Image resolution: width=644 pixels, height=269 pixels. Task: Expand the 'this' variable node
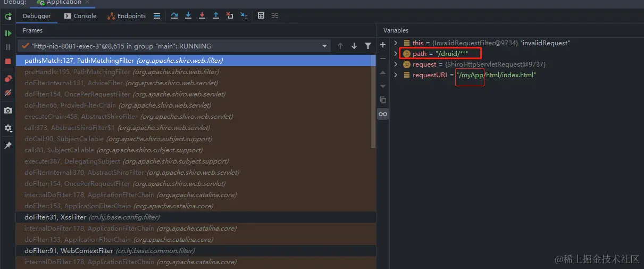396,43
